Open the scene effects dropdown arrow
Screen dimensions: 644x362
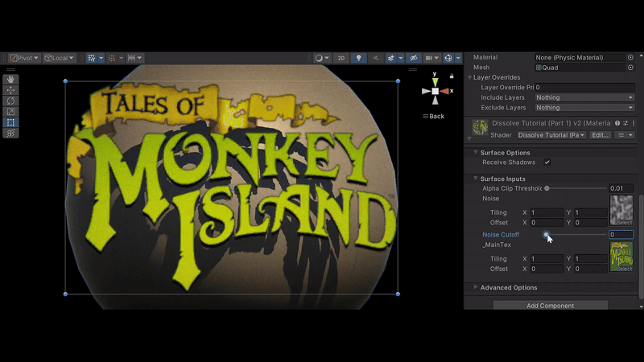[401, 58]
